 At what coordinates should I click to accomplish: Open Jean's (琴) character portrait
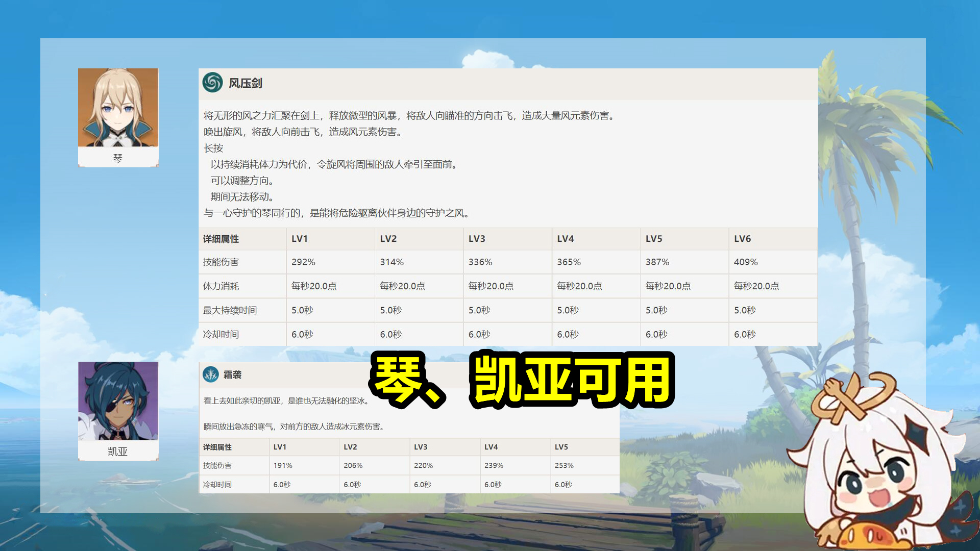118,108
